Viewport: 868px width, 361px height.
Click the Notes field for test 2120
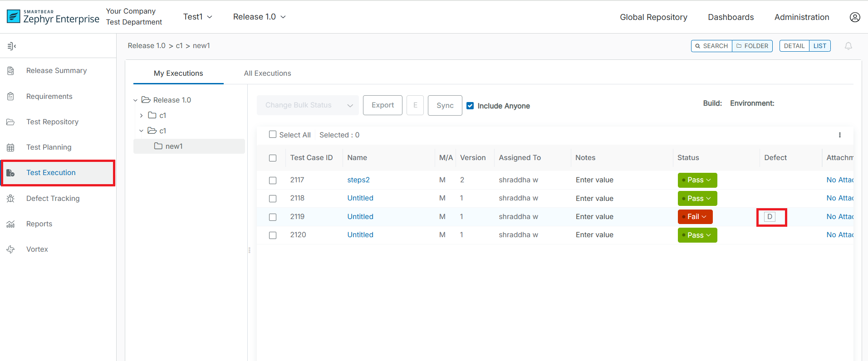coord(594,235)
